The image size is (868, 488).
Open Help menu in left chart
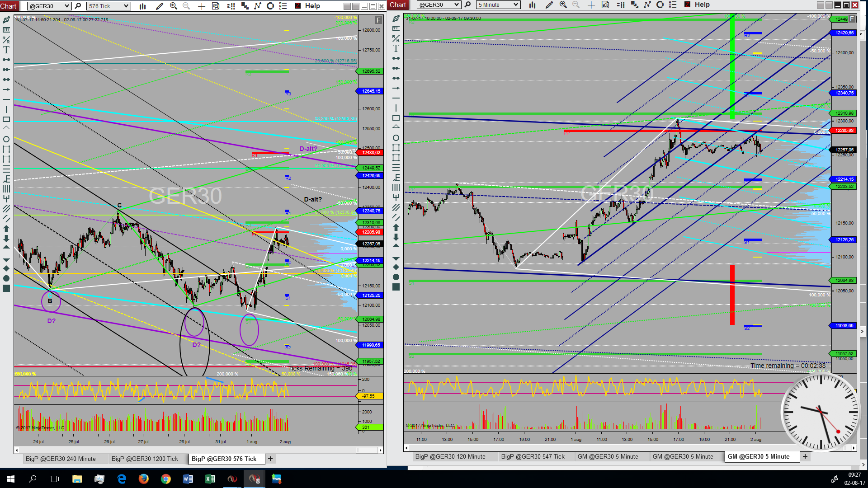(312, 6)
